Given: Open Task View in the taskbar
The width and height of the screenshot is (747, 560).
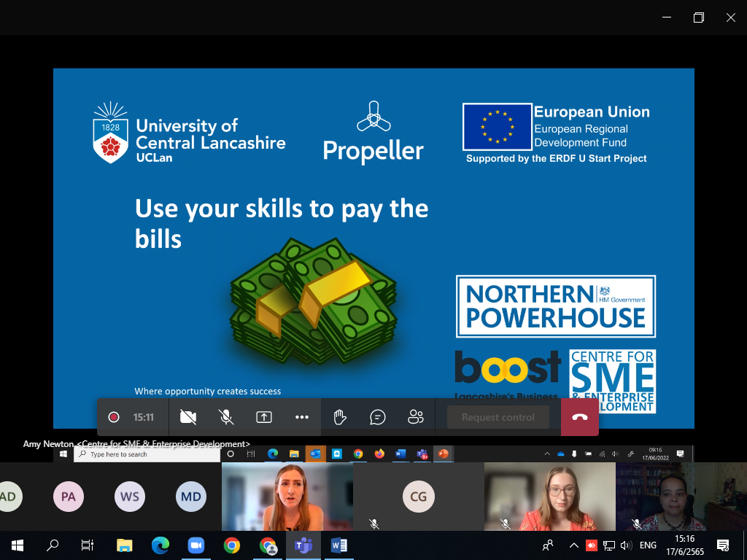Looking at the screenshot, I should (88, 545).
